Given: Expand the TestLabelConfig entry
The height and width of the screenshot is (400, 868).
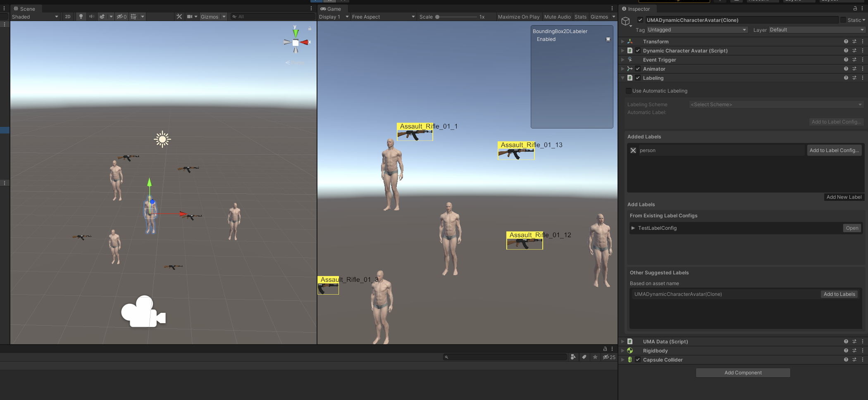Looking at the screenshot, I should point(633,228).
